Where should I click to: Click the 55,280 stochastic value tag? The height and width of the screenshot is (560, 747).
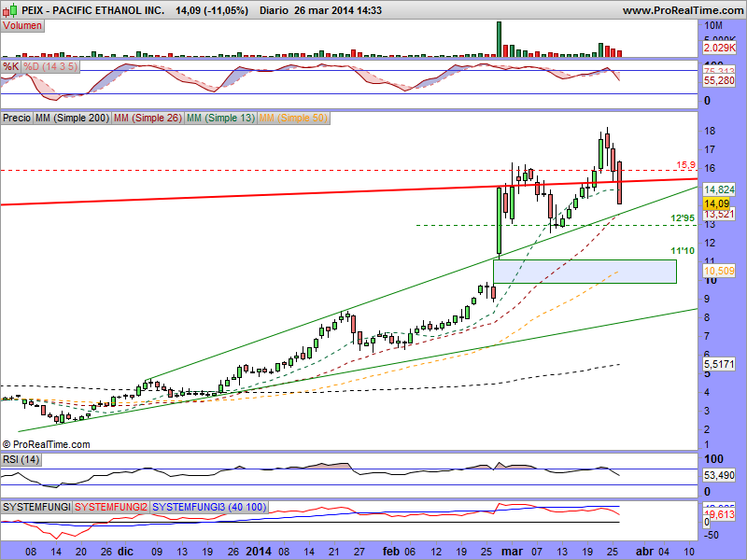click(x=719, y=80)
